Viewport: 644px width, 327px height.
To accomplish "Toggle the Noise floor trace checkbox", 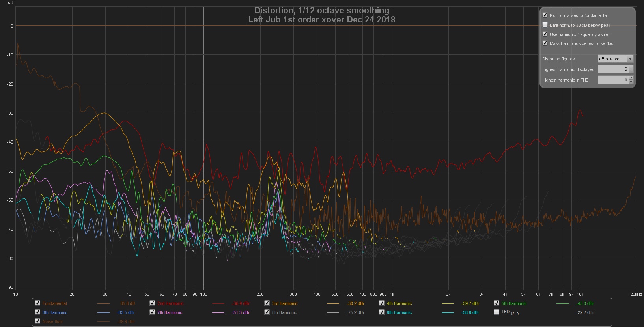I will click(x=37, y=321).
